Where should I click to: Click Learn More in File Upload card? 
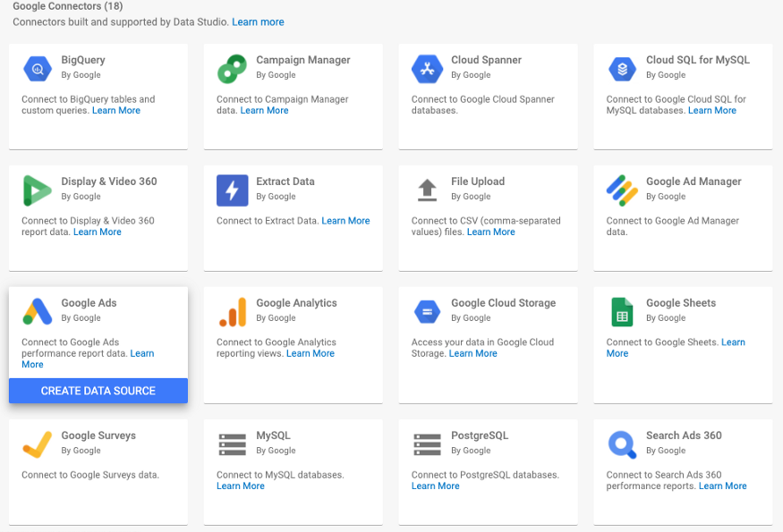tap(490, 232)
